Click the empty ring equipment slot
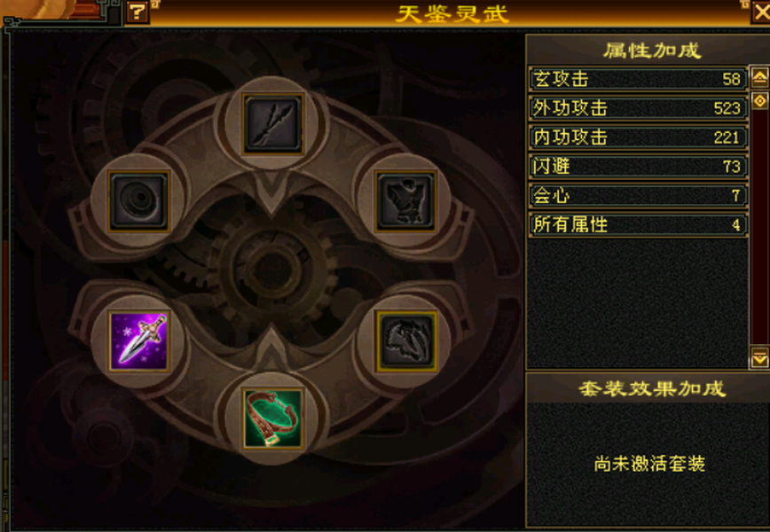The height and width of the screenshot is (532, 770). [139, 200]
